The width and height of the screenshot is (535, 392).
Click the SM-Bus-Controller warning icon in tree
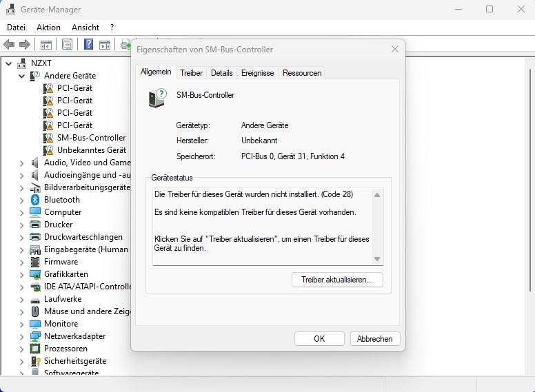[48, 138]
